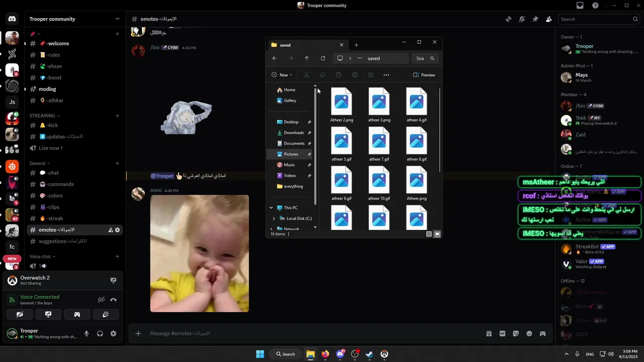Expand This PC in navigation tree
The height and width of the screenshot is (362, 644).
pyautogui.click(x=271, y=208)
